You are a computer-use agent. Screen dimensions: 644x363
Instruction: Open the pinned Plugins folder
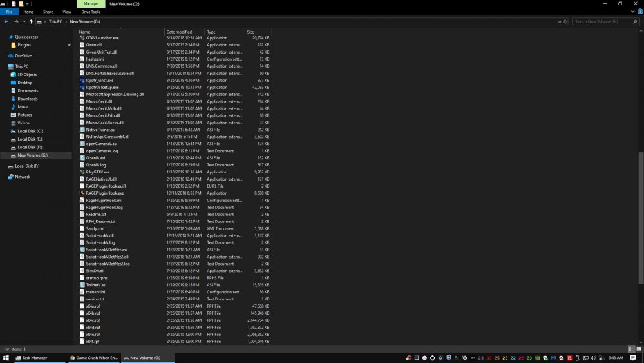coord(24,45)
